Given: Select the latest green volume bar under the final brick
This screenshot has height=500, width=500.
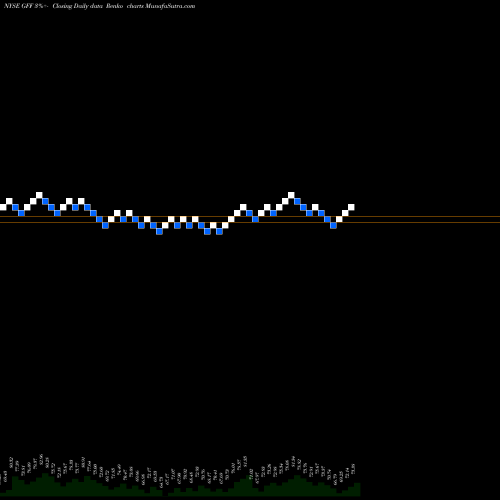Looking at the screenshot, I should (357, 489).
